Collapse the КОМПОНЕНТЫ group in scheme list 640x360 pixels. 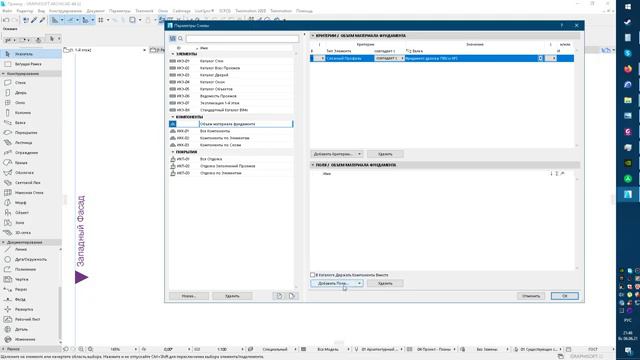tap(173, 117)
